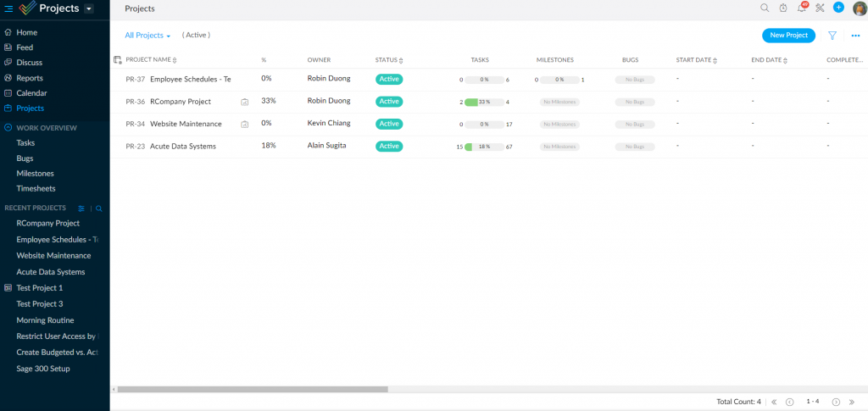
Task: Click Alain Sugita owner cell
Action: click(326, 146)
